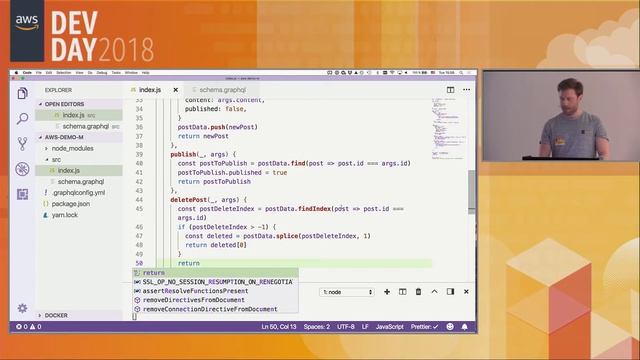Viewport: 640px width, 360px height.
Task: Click the EXPLORER sidebar title
Action: [x=58, y=90]
